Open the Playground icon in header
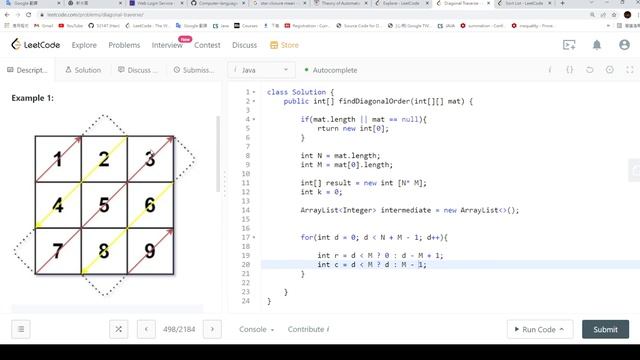The width and height of the screenshot is (640, 360). tap(569, 45)
